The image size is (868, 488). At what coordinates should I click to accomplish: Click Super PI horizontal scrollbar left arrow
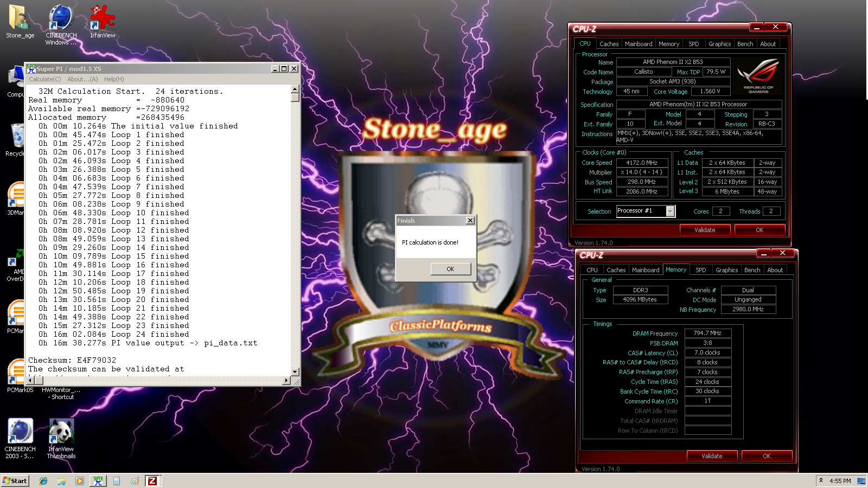tap(30, 381)
